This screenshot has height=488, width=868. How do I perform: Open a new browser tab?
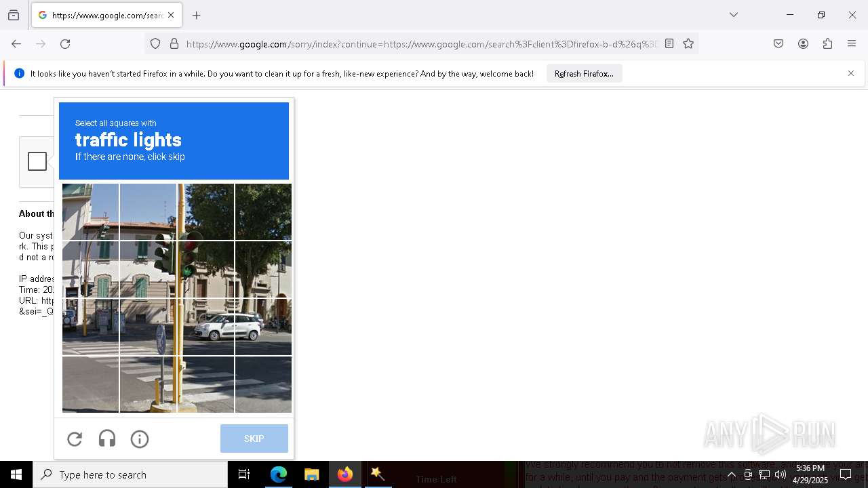197,15
